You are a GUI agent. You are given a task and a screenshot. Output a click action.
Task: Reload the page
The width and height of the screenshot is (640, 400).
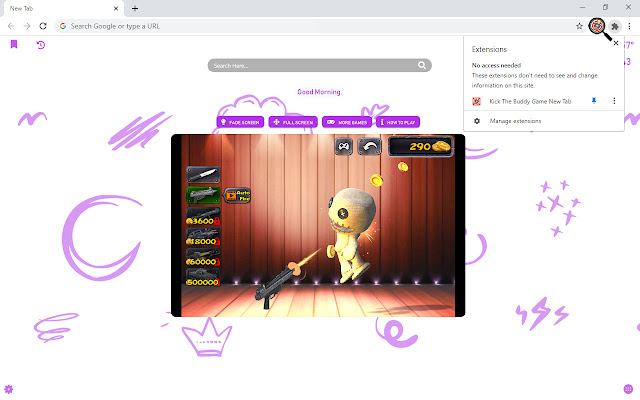pos(43,26)
